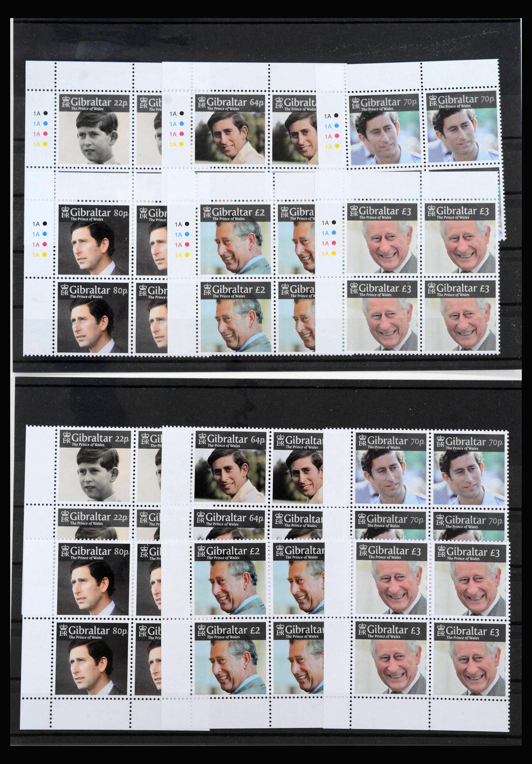Viewport: 532px width, 764px height.
Task: Select the bottom-left £3 stamp on the lower sheet
Action: pos(391,658)
